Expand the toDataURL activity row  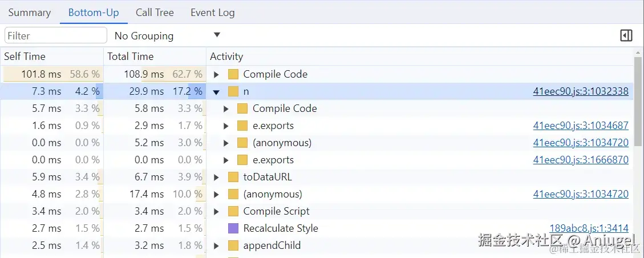tap(216, 177)
